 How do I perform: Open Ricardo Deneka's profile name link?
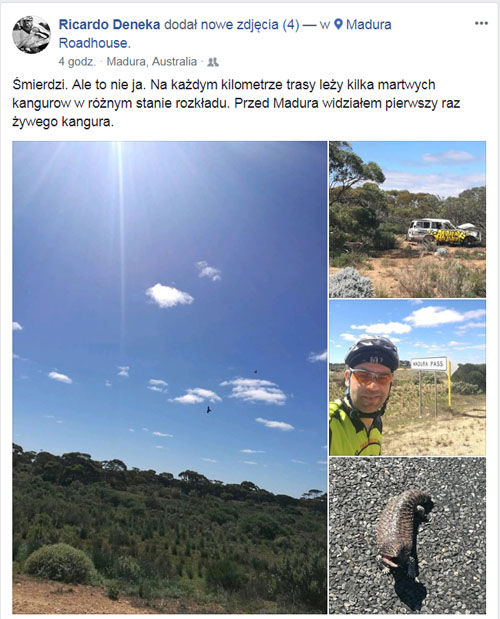pos(109,24)
